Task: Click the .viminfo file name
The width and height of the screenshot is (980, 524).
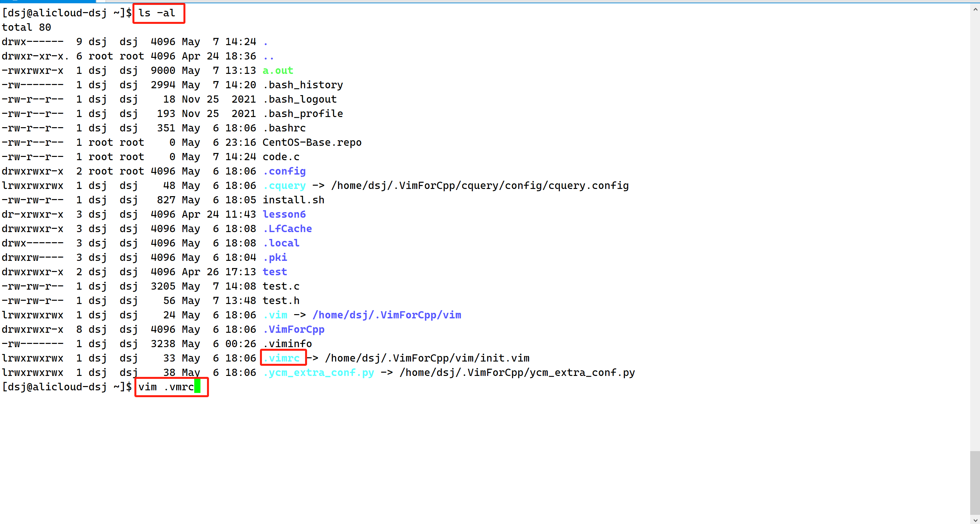Action: click(287, 344)
